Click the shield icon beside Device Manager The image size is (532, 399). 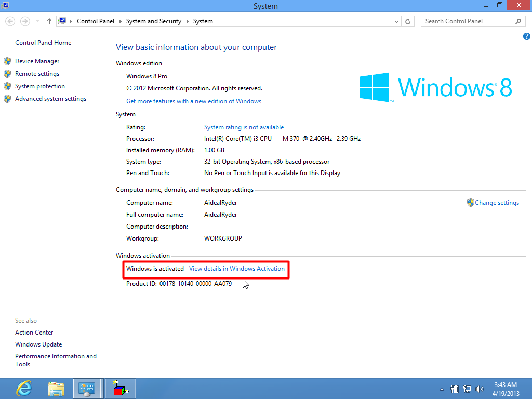coord(7,61)
